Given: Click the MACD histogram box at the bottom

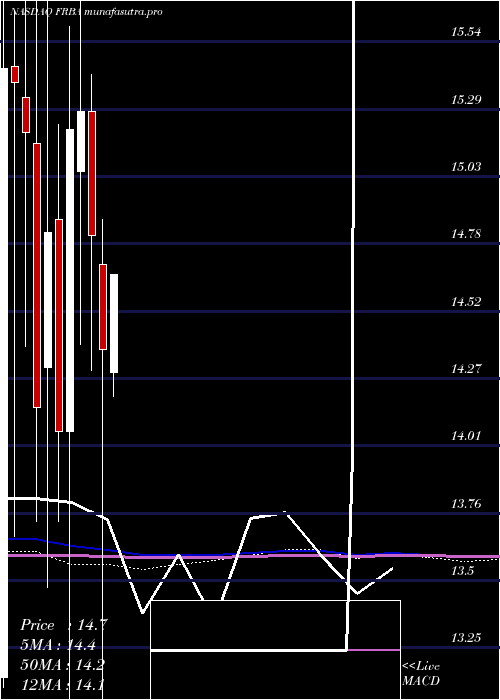Looking at the screenshot, I should tap(275, 650).
